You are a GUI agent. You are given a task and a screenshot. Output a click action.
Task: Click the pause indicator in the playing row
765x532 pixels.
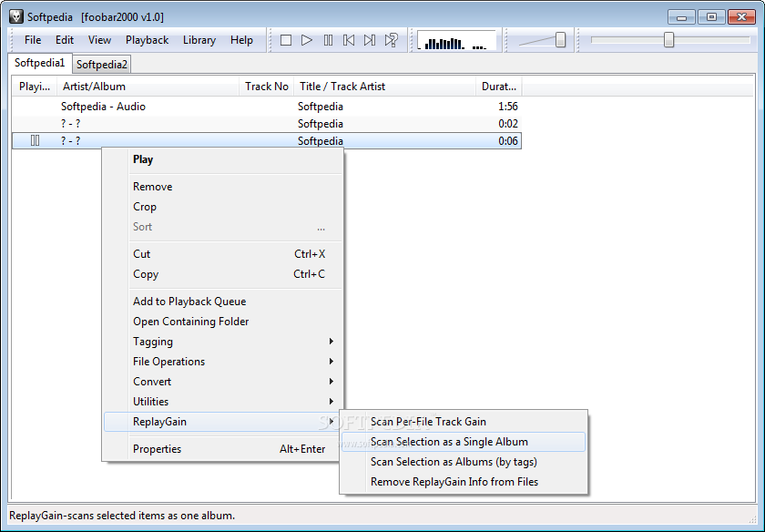[x=36, y=140]
